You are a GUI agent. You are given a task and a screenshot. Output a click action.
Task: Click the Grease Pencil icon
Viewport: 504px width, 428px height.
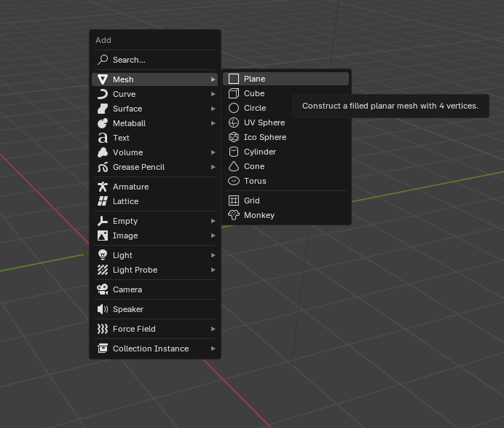point(103,167)
